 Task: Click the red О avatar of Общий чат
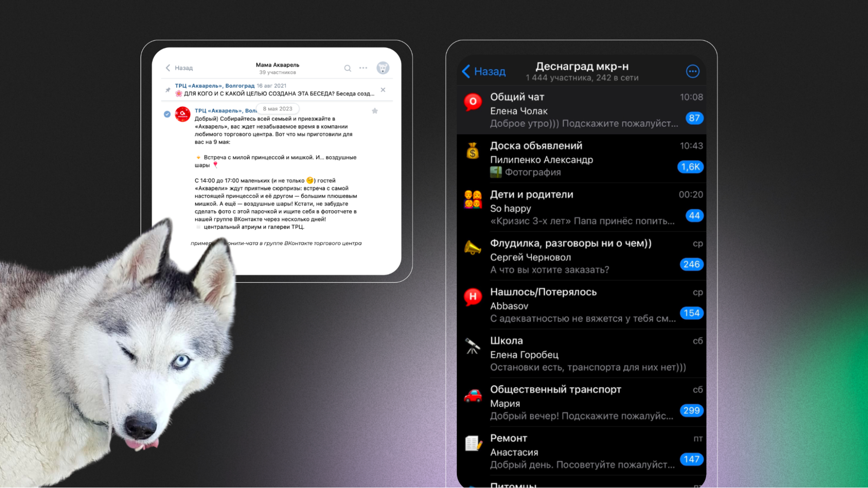pos(473,102)
